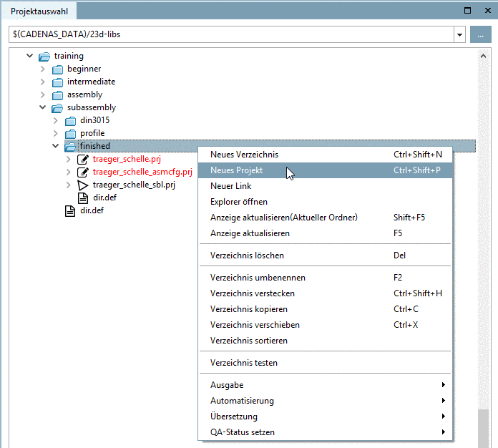
Task: Click the traeger_schelle_asmcfg.prj edit icon
Action: tap(83, 172)
